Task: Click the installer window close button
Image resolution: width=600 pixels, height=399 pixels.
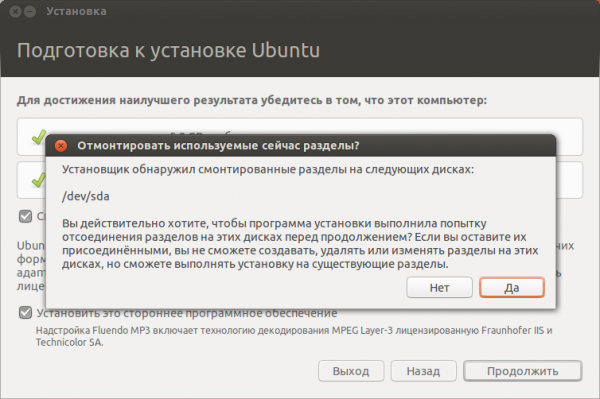Action: pyautogui.click(x=15, y=11)
